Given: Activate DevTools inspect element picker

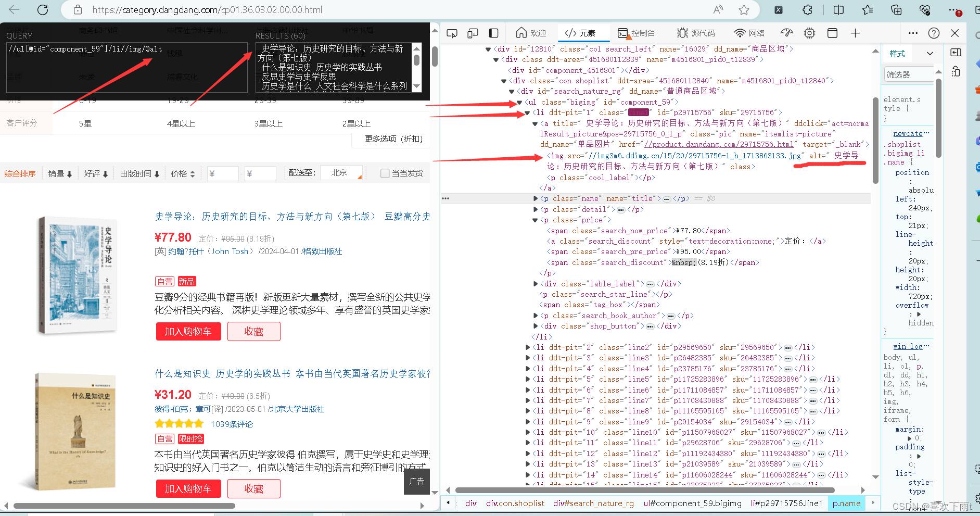Looking at the screenshot, I should point(452,33).
